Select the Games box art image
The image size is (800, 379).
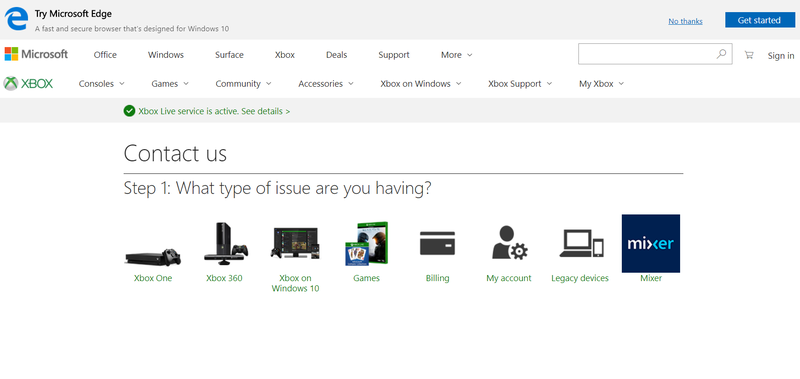(x=366, y=244)
